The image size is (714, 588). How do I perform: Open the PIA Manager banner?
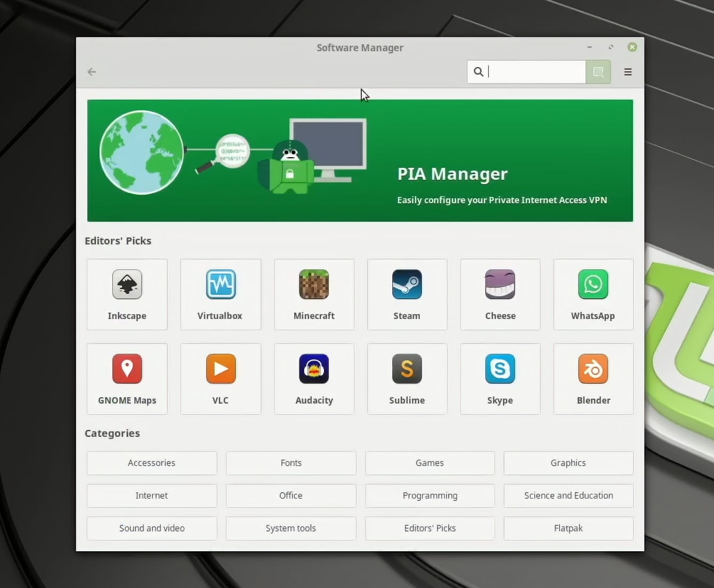pos(360,160)
